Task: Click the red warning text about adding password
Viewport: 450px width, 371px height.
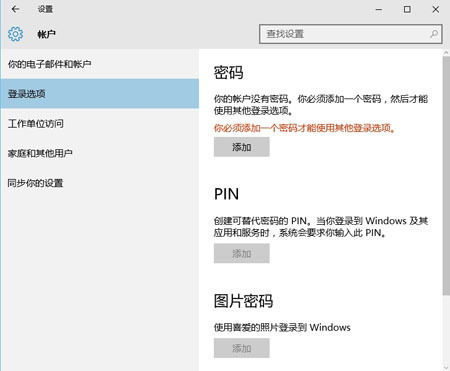Action: pyautogui.click(x=304, y=128)
